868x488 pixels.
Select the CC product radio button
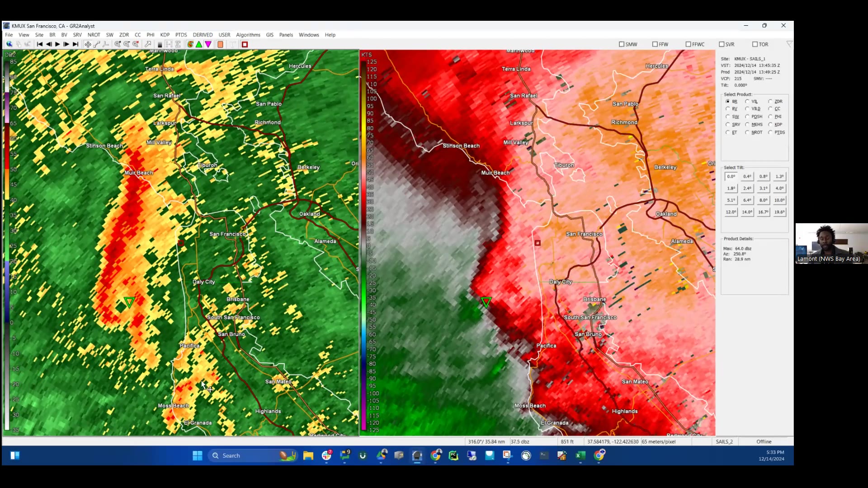[x=770, y=109]
